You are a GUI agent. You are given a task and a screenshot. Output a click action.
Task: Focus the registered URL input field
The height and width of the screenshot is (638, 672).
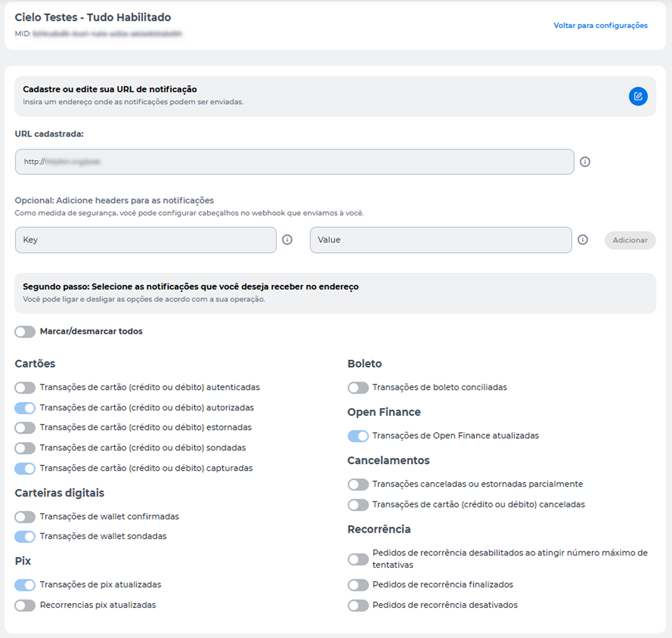[x=294, y=162]
